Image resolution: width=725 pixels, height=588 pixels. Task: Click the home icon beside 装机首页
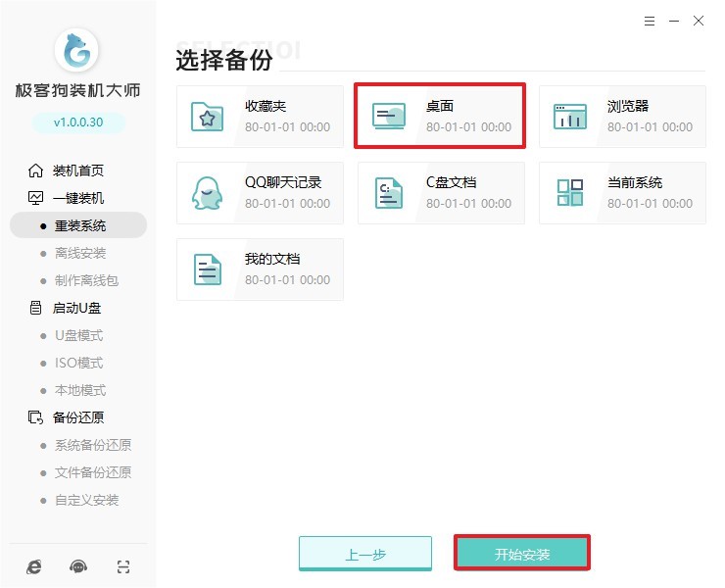pyautogui.click(x=35, y=171)
